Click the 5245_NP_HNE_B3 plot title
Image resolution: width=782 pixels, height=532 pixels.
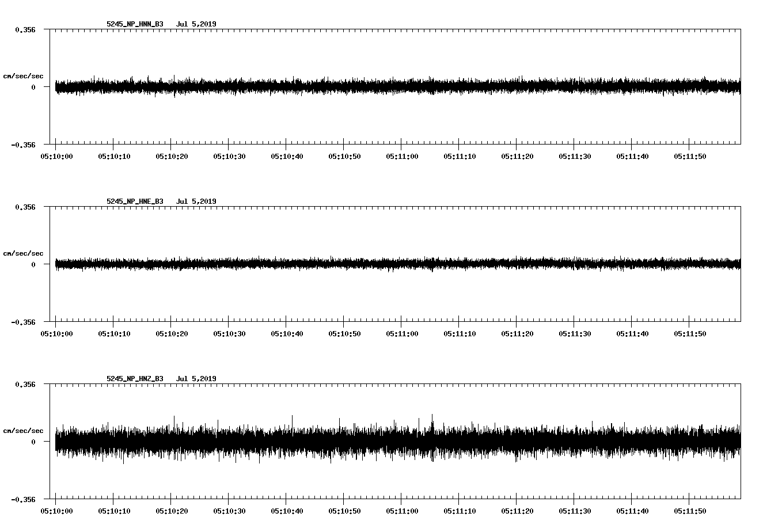135,202
